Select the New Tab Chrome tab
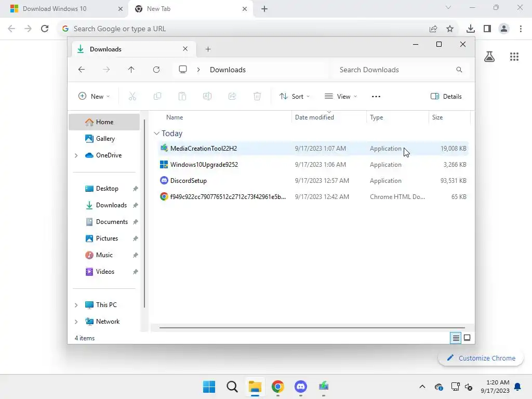Image resolution: width=532 pixels, height=399 pixels. tap(190, 9)
